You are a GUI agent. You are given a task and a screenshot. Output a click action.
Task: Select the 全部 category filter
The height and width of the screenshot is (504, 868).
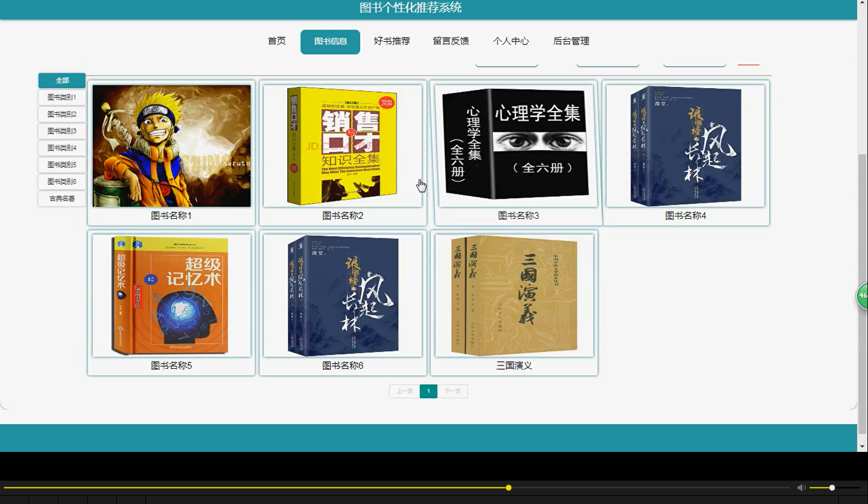(62, 80)
